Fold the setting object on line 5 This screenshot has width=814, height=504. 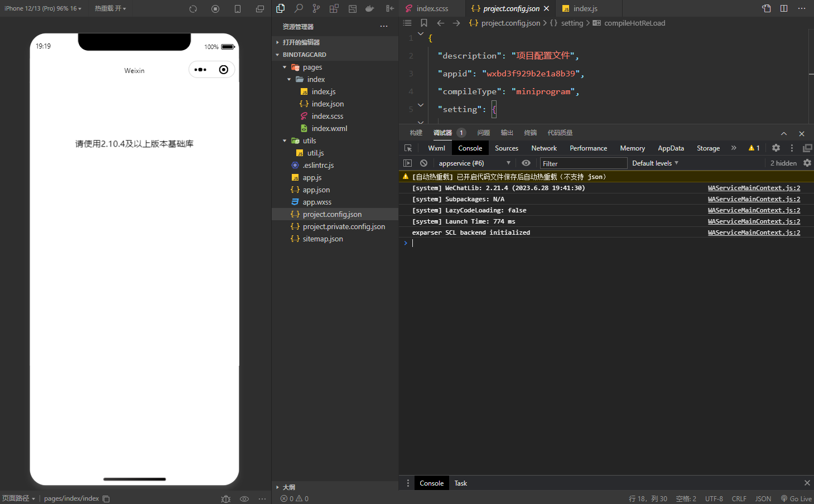click(x=421, y=105)
